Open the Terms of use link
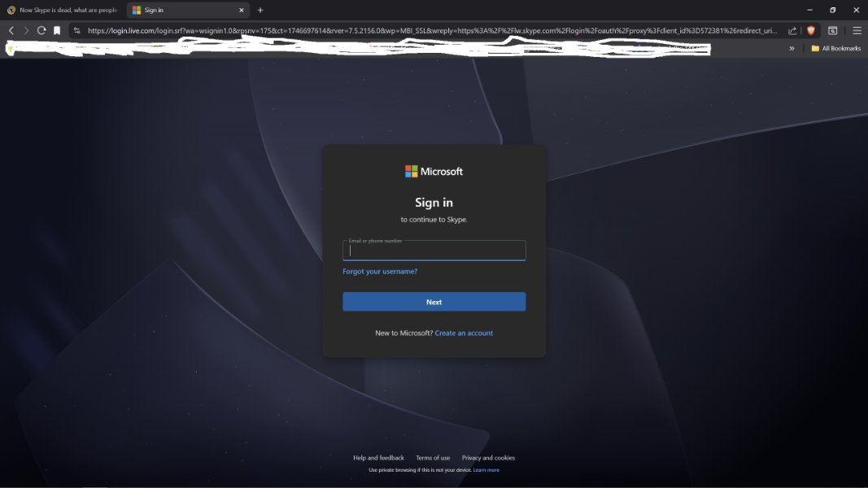Viewport: 868px width, 488px height. point(433,458)
